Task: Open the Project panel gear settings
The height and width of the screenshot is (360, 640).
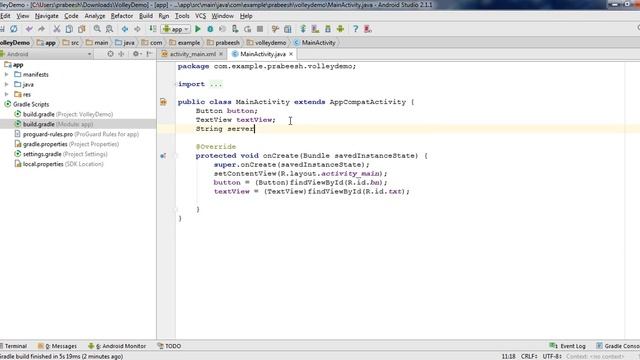Action: 136,54
